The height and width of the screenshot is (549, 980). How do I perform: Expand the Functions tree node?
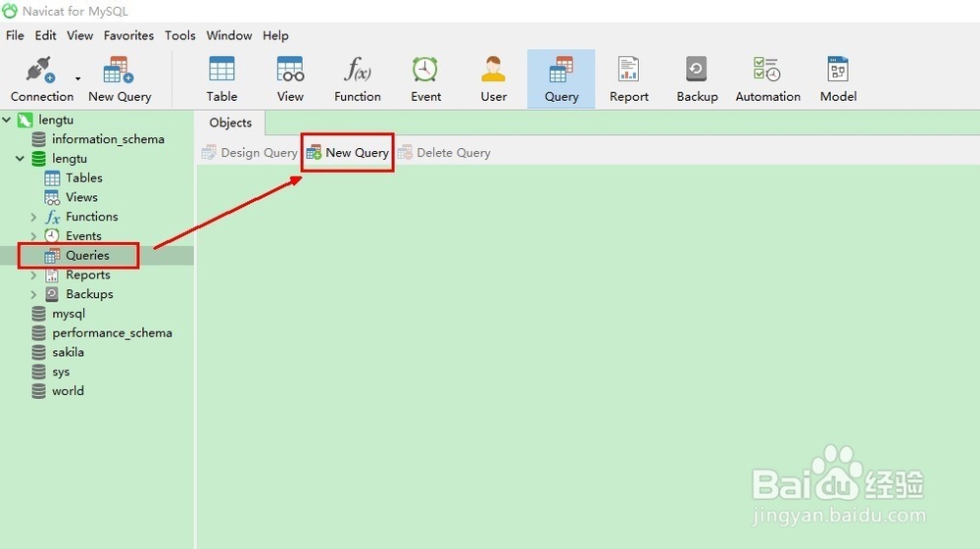(x=33, y=217)
